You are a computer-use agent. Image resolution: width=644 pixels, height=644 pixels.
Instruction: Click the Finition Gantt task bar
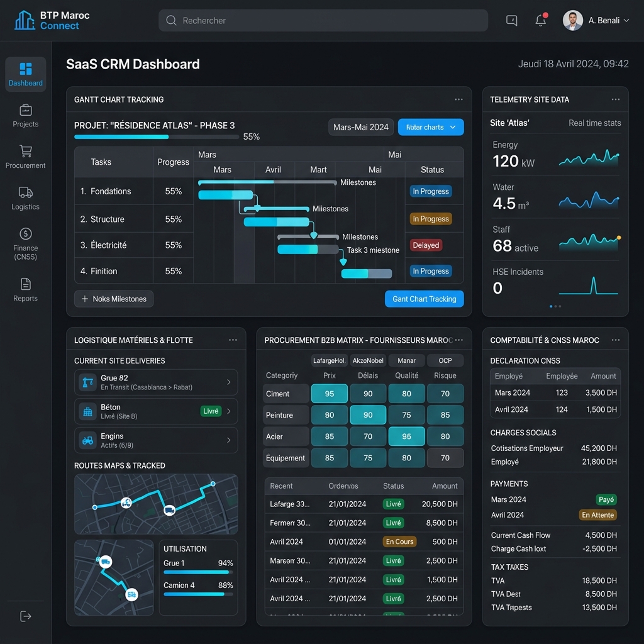[367, 274]
